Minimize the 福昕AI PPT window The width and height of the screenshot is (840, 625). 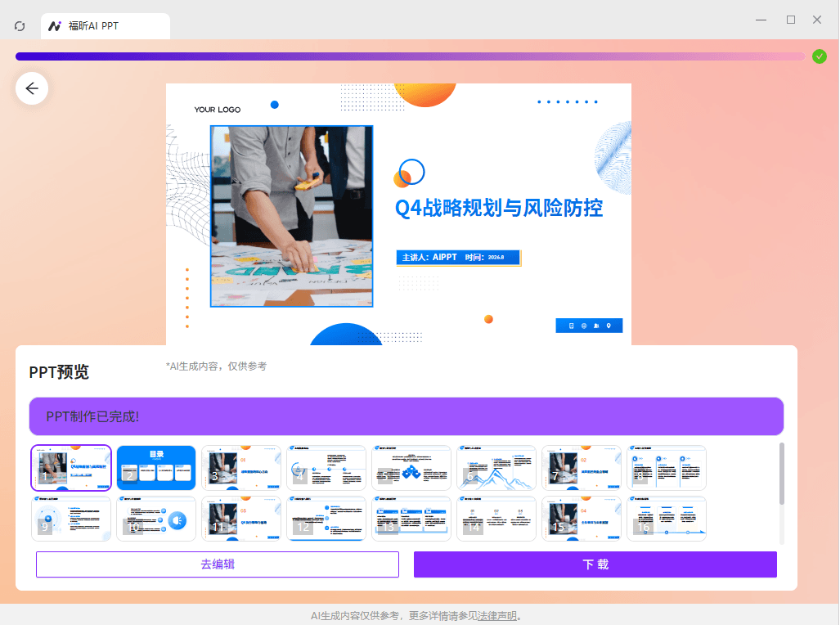(761, 20)
